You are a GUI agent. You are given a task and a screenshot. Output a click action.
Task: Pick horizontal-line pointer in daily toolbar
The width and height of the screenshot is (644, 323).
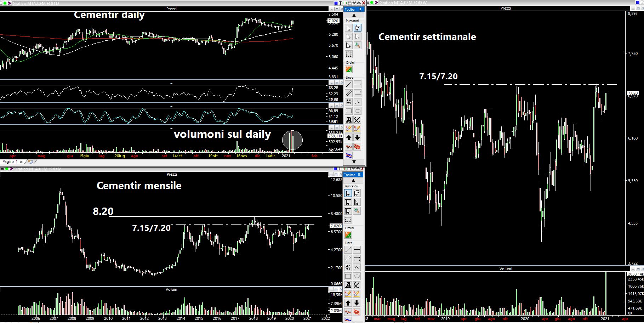349,37
